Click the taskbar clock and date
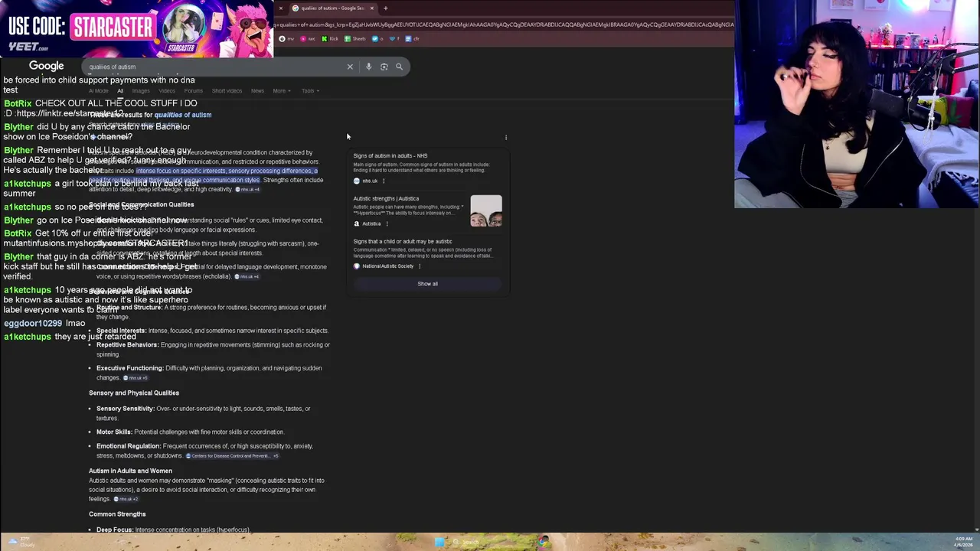This screenshot has height=551, width=980. (x=963, y=542)
